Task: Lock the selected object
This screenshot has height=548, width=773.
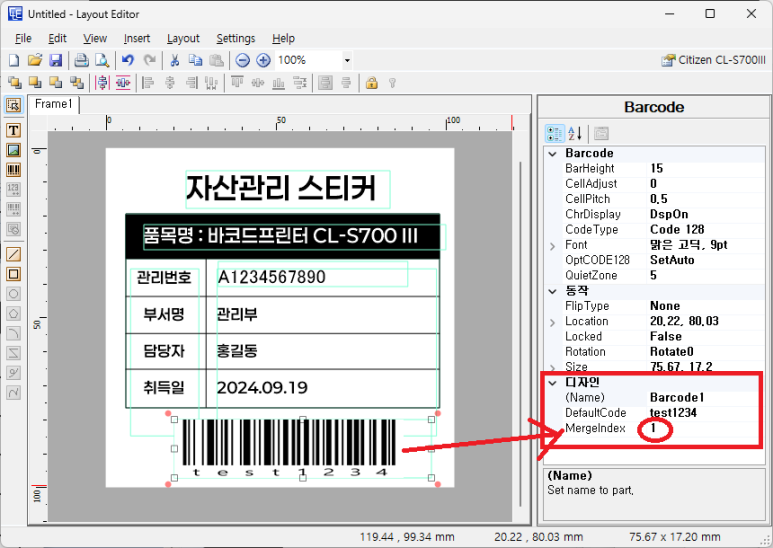Action: point(372,83)
